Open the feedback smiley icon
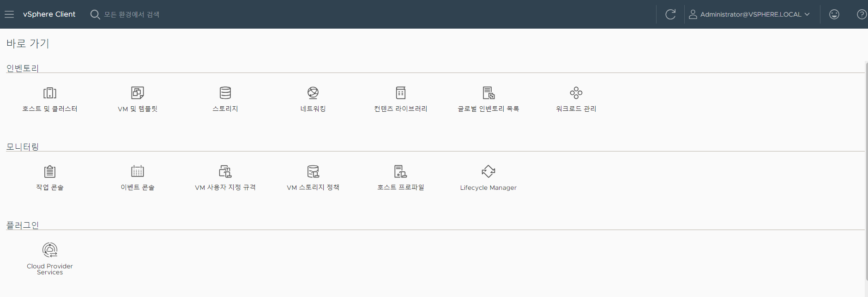868x297 pixels. (x=834, y=14)
